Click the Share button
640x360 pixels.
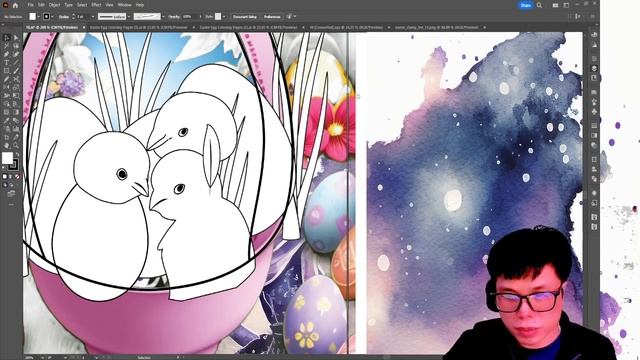[526, 5]
